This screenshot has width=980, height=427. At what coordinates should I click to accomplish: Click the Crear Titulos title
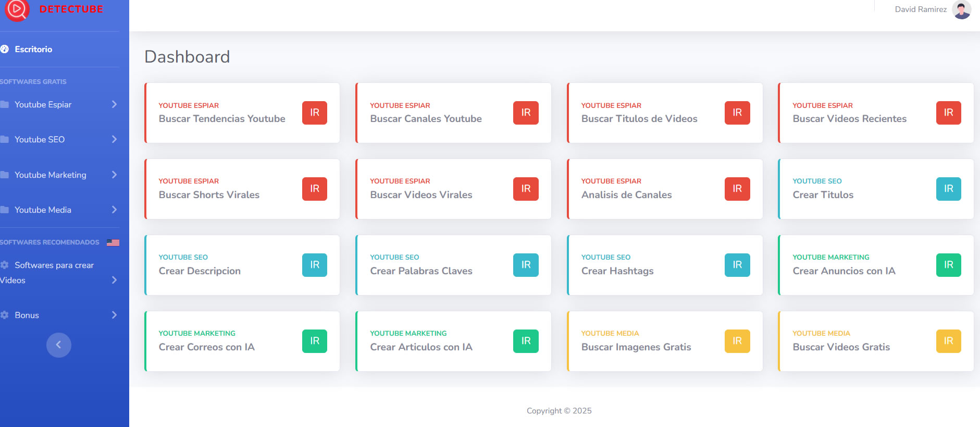pos(823,195)
